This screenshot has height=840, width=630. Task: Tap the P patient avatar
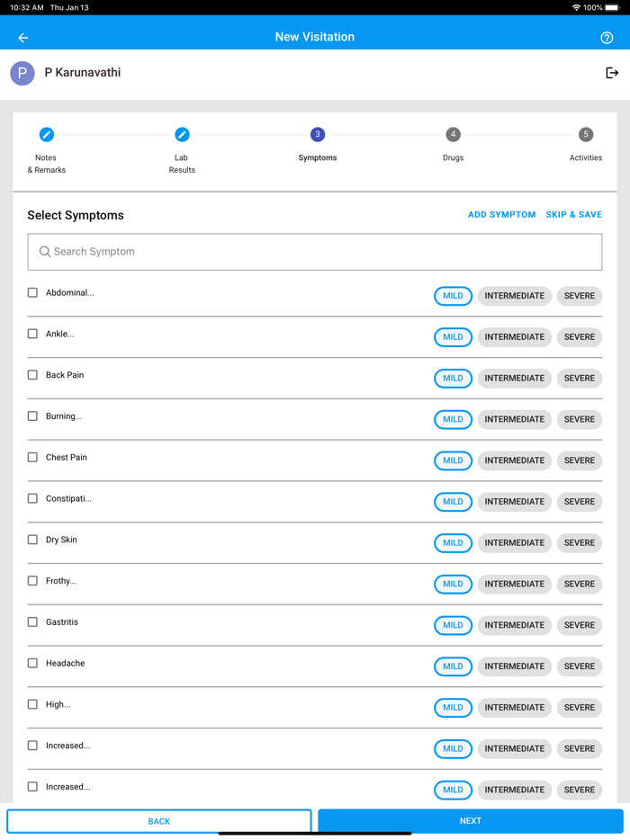click(22, 73)
